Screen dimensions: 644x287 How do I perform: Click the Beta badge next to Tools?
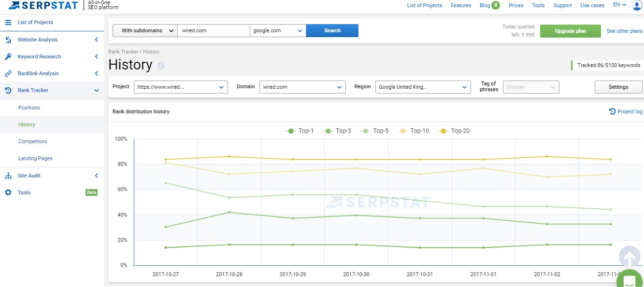click(91, 192)
